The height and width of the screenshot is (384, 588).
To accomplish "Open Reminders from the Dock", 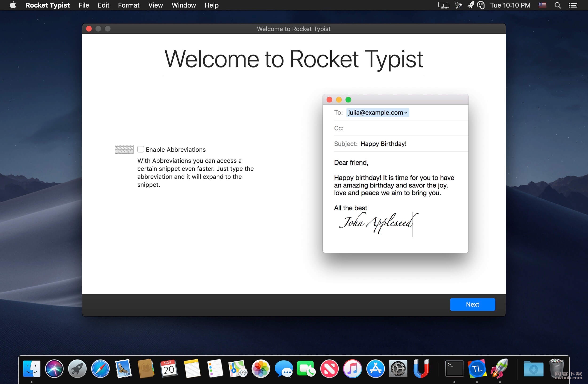I will (x=215, y=369).
